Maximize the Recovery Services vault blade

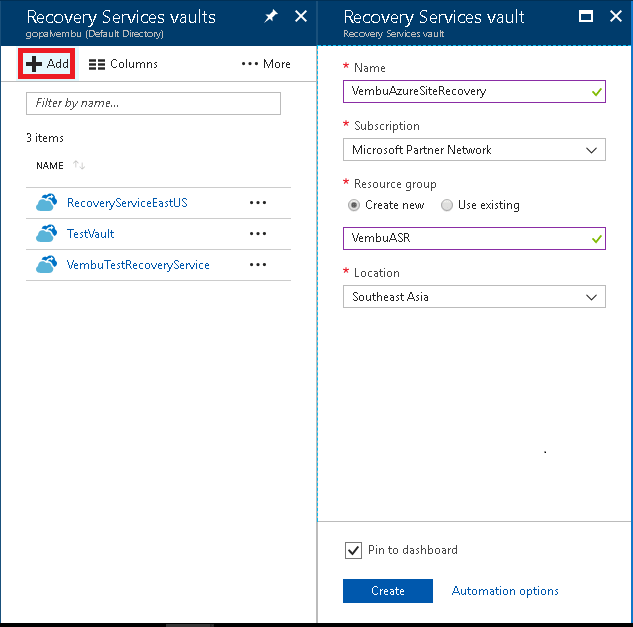[x=586, y=17]
